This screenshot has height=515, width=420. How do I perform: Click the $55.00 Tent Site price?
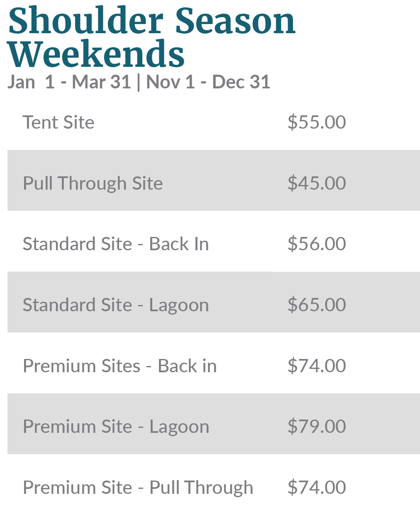[317, 122]
